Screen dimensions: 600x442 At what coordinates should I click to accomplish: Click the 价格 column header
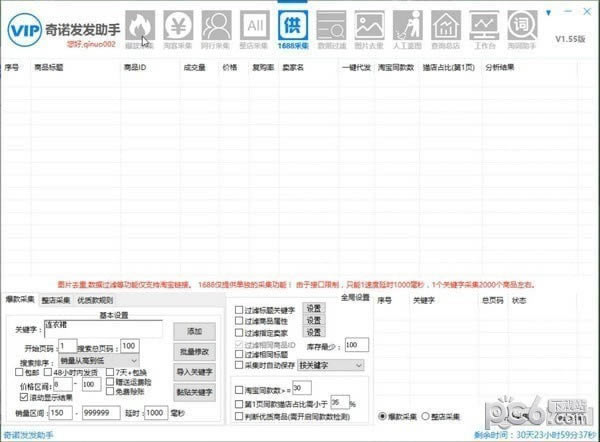pos(230,67)
